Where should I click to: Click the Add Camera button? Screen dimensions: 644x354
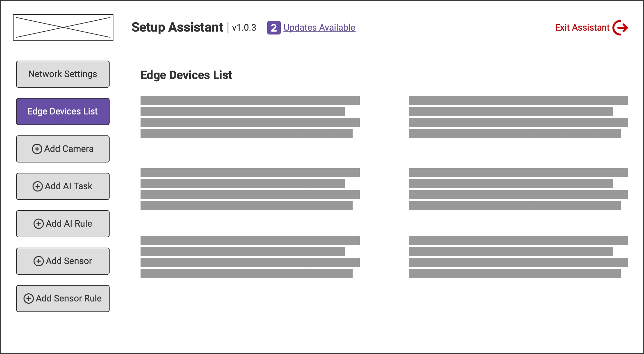pyautogui.click(x=63, y=149)
